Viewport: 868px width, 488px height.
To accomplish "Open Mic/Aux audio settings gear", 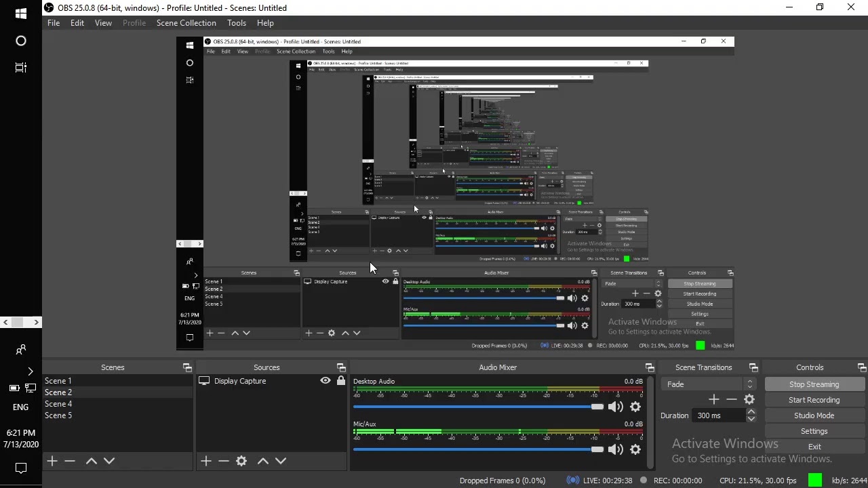I will (x=635, y=449).
